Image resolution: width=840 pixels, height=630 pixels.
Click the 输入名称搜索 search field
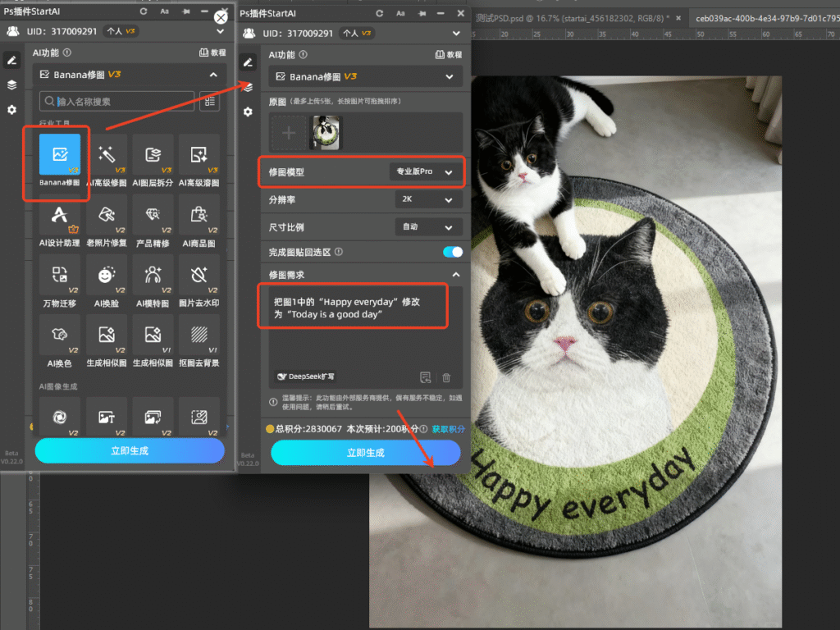(119, 102)
